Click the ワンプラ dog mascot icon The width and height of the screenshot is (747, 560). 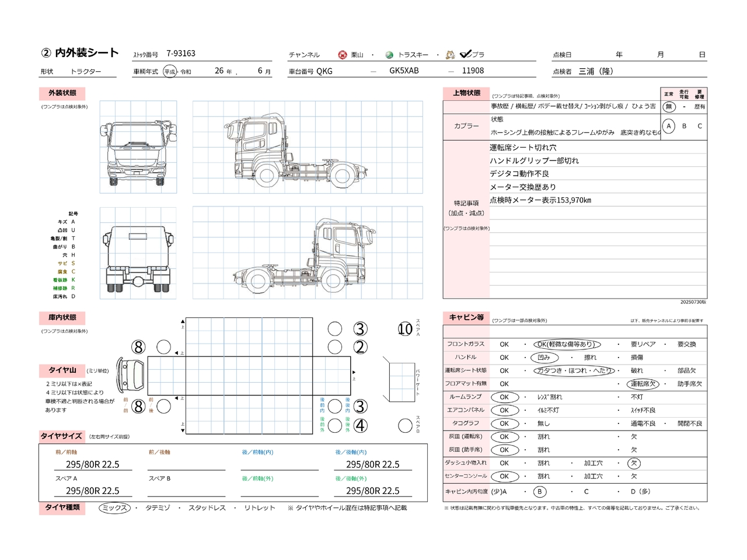coord(450,54)
